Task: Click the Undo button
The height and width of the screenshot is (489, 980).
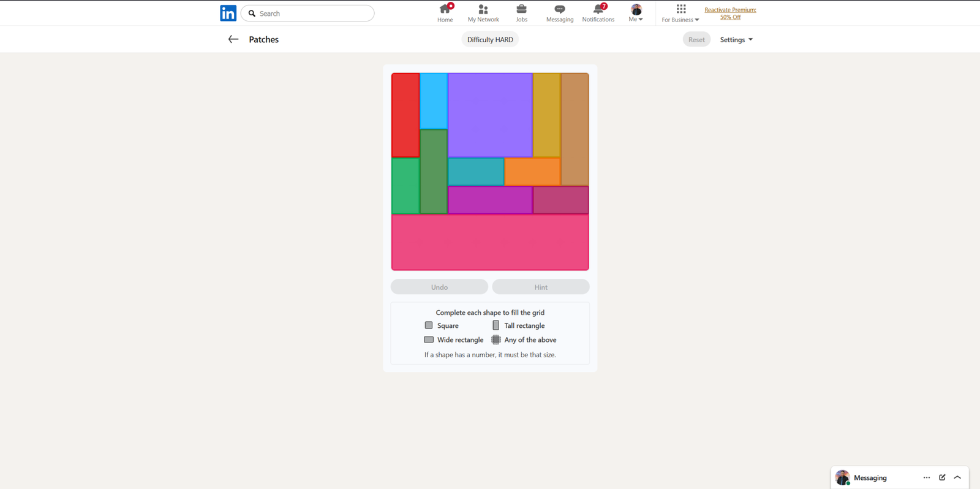Action: tap(439, 287)
